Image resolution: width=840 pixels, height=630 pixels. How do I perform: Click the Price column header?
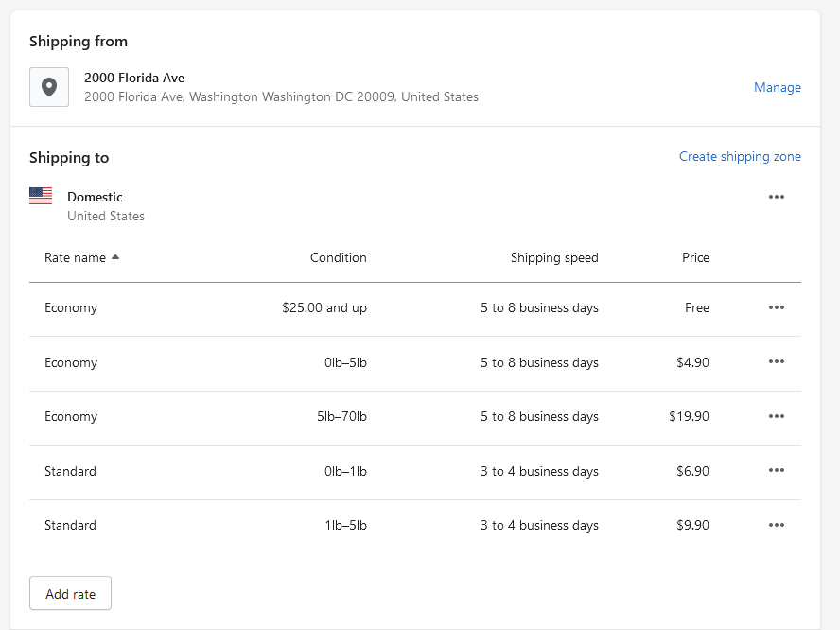click(x=695, y=257)
